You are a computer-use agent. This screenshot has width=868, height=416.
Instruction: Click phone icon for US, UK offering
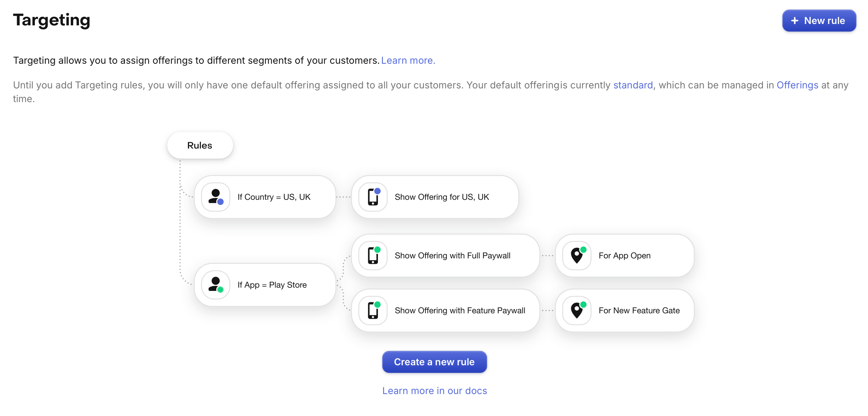coord(373,197)
